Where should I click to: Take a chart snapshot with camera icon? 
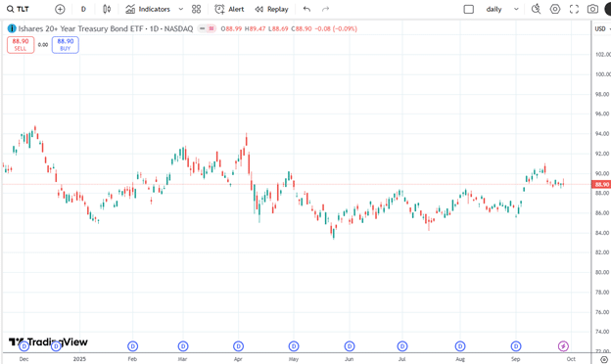pyautogui.click(x=592, y=9)
